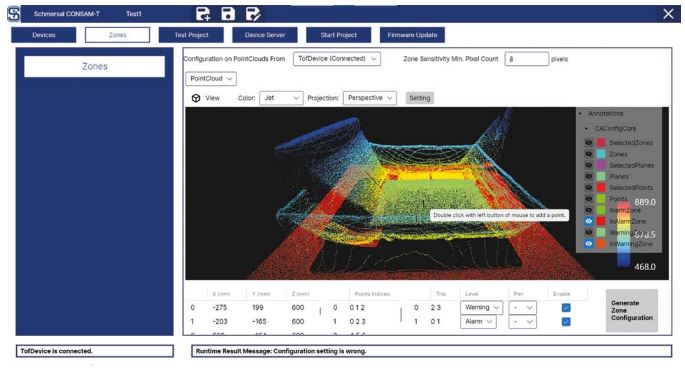Image resolution: width=685 pixels, height=368 pixels.
Task: Open the Perspective projection dropdown
Action: (x=370, y=98)
